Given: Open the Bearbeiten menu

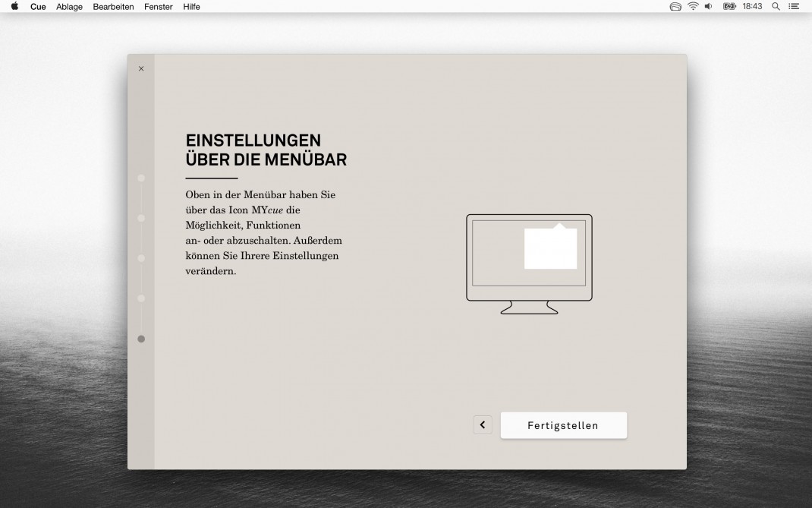Looking at the screenshot, I should 113,7.
